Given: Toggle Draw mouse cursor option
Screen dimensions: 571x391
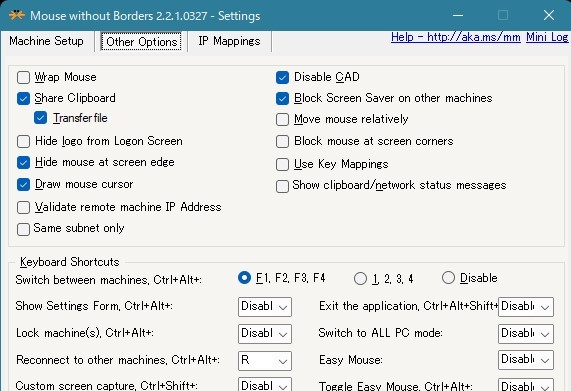Looking at the screenshot, I should coord(24,185).
